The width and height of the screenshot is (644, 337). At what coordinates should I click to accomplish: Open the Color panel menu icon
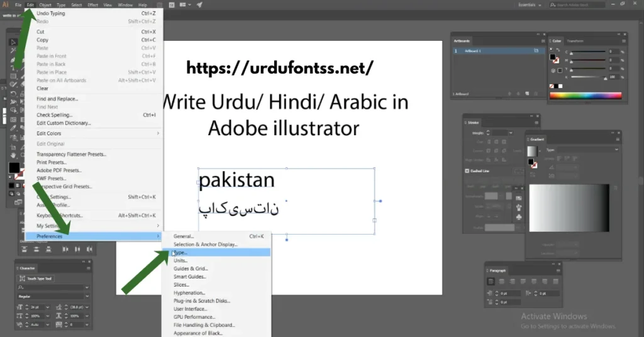pyautogui.click(x=623, y=41)
